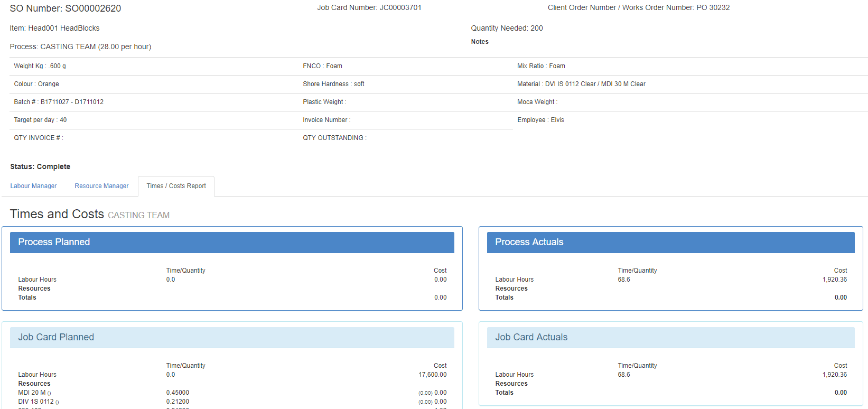868x409 pixels.
Task: Click the Times and Costs heading
Action: point(57,214)
